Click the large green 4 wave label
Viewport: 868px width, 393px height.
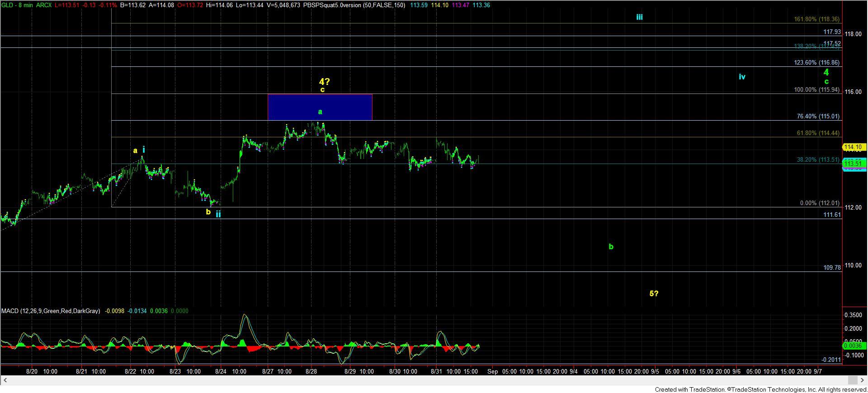coord(826,72)
